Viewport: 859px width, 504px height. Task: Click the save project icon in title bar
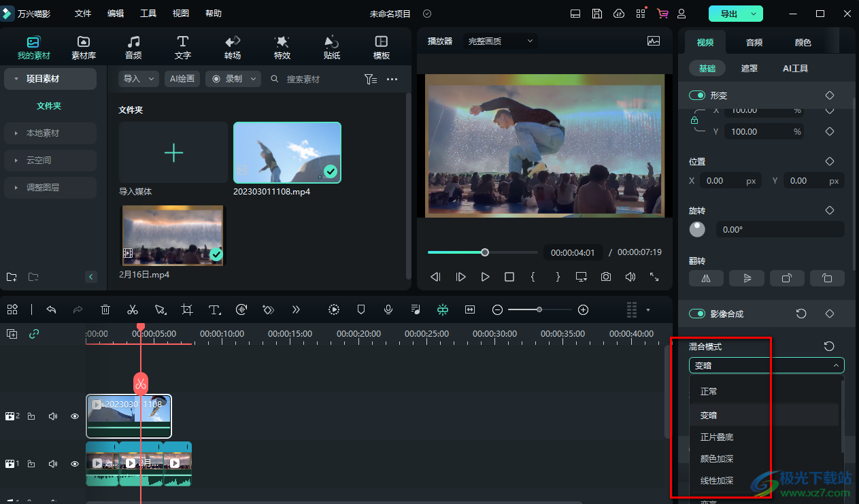coord(596,14)
